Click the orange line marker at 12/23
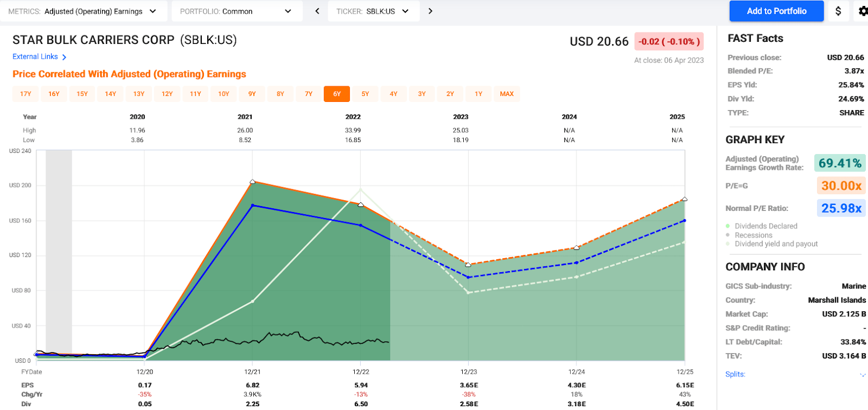The height and width of the screenshot is (410, 868). click(x=468, y=265)
